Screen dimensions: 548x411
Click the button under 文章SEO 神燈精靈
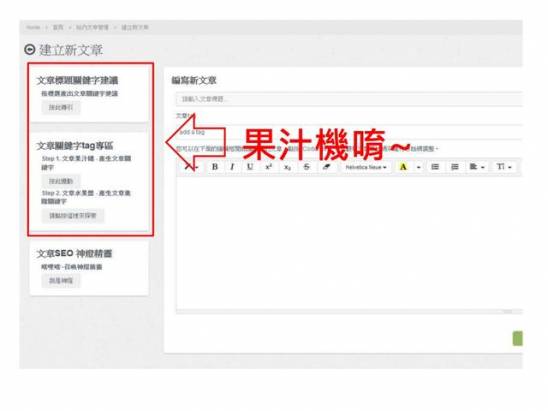pyautogui.click(x=61, y=281)
